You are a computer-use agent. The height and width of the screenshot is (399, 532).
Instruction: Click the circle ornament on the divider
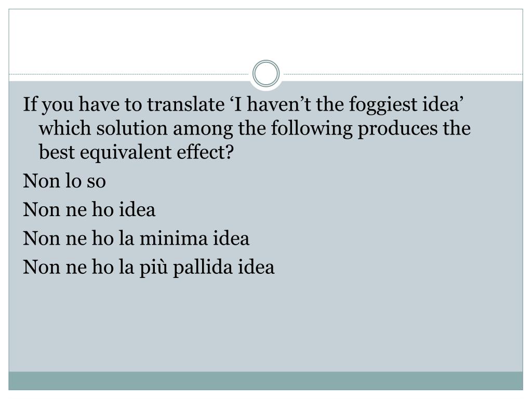tap(266, 73)
